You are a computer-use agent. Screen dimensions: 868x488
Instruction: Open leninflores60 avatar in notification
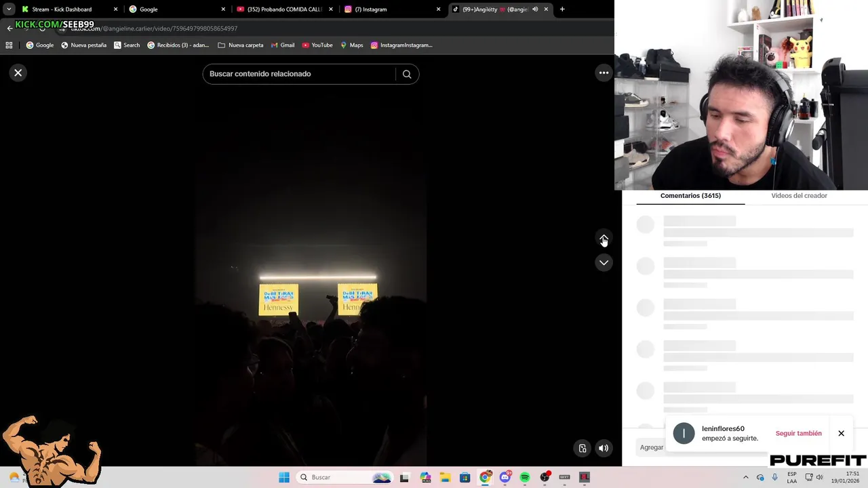pos(684,433)
